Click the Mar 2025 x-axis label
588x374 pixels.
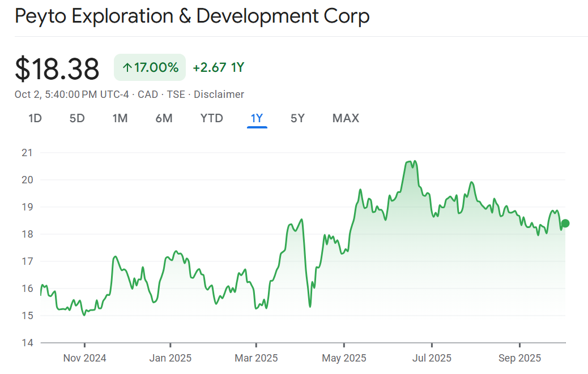pos(256,358)
